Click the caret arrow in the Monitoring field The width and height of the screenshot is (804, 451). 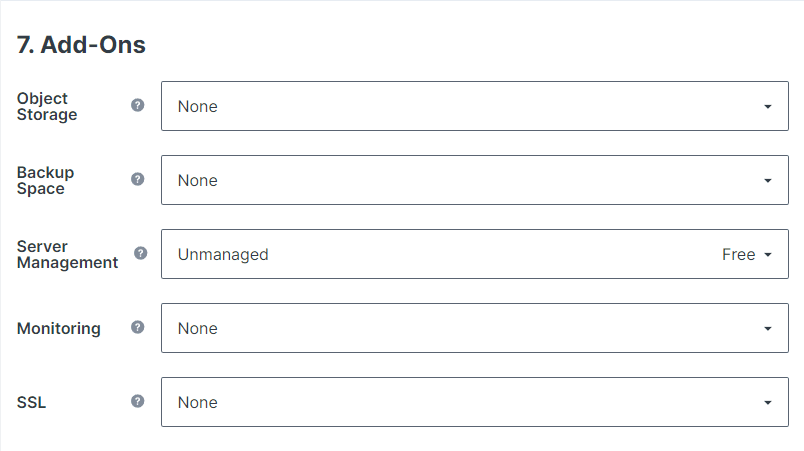coord(768,329)
